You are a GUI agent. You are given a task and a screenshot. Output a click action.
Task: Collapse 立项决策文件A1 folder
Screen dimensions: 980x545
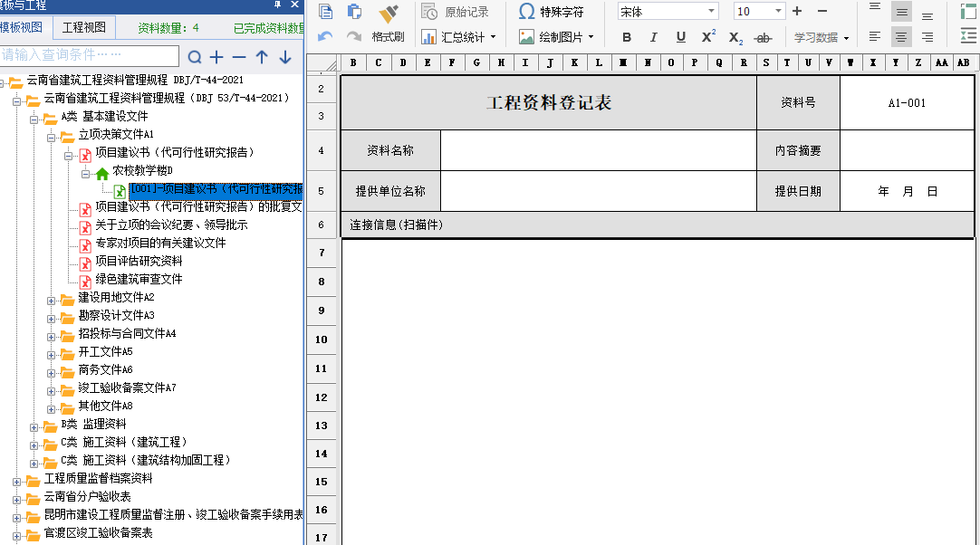coord(52,138)
